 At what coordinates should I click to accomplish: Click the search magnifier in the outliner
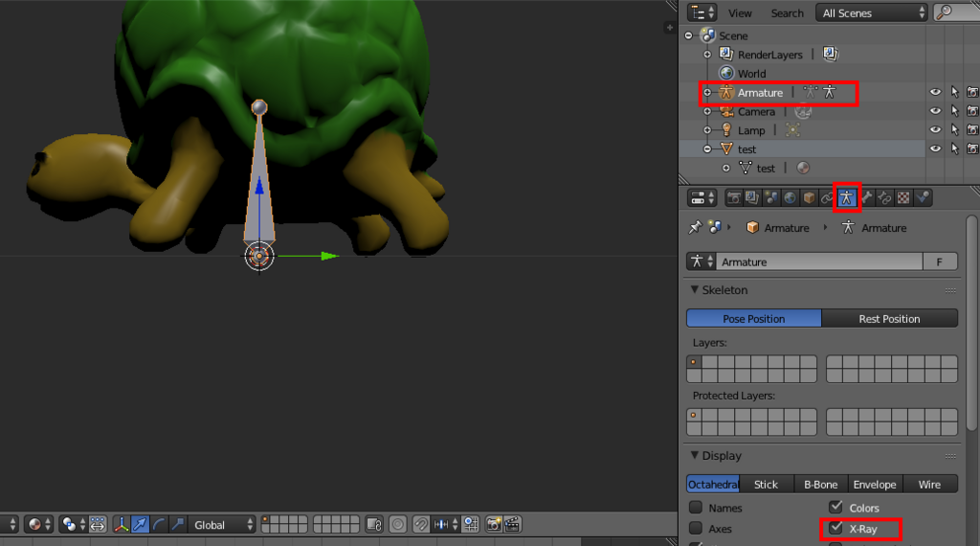[944, 12]
